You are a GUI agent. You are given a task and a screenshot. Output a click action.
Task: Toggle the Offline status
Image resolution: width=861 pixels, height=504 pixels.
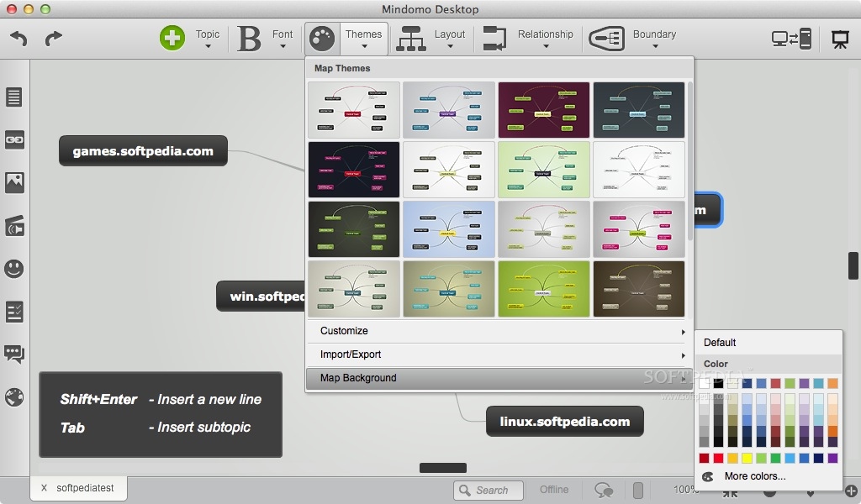(553, 489)
